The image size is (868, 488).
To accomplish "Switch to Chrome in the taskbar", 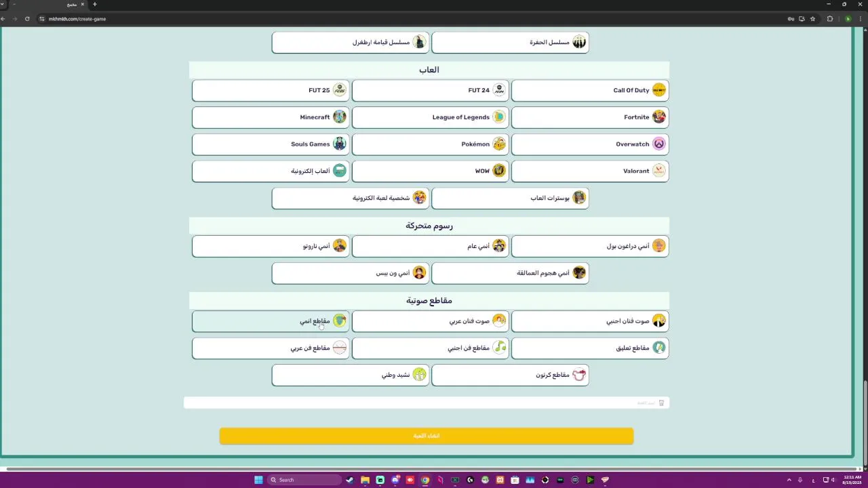I will 425,480.
